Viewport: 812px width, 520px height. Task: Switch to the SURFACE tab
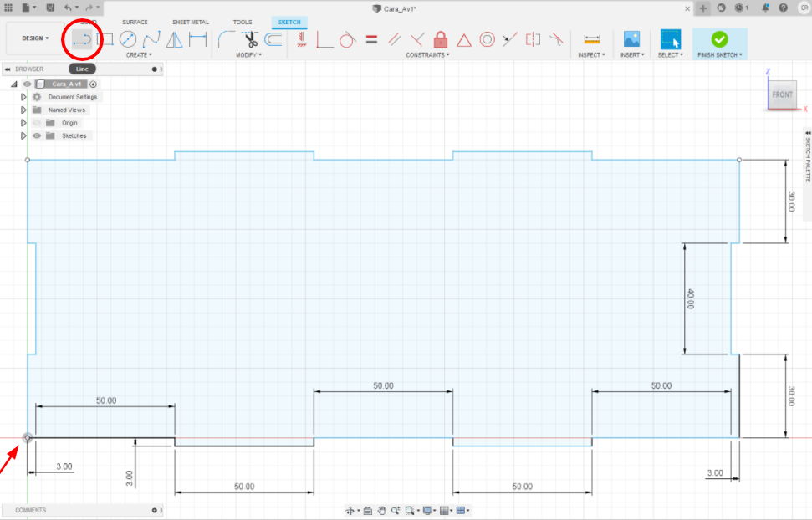point(135,23)
